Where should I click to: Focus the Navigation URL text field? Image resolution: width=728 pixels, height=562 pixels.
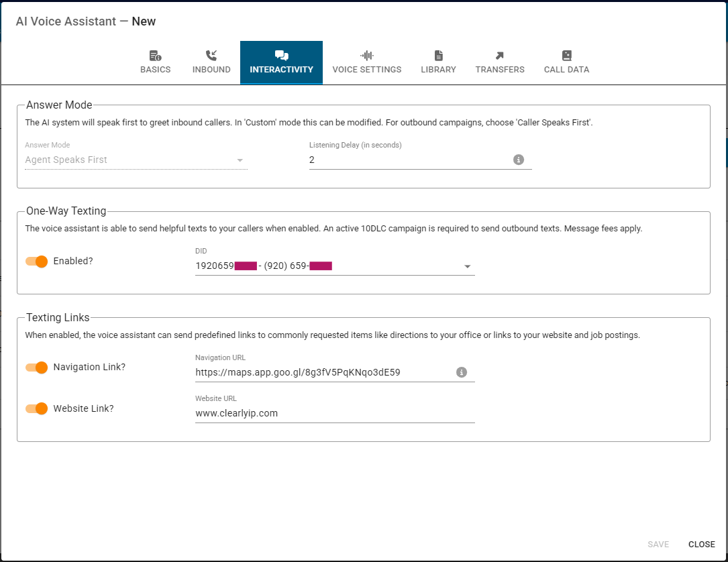[322, 372]
